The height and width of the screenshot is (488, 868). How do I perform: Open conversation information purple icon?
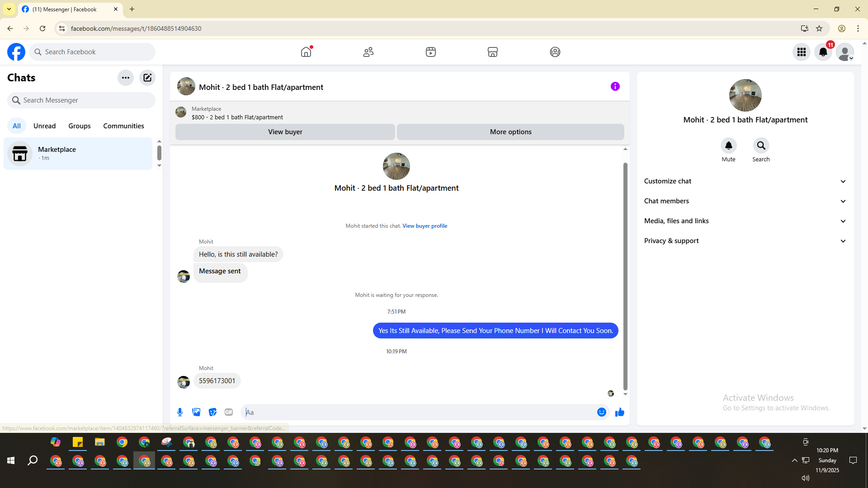tap(615, 86)
